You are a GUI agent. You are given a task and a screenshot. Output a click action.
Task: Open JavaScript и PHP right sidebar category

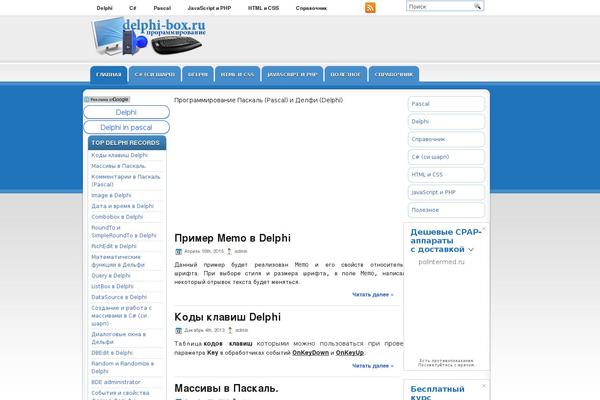coord(447,192)
